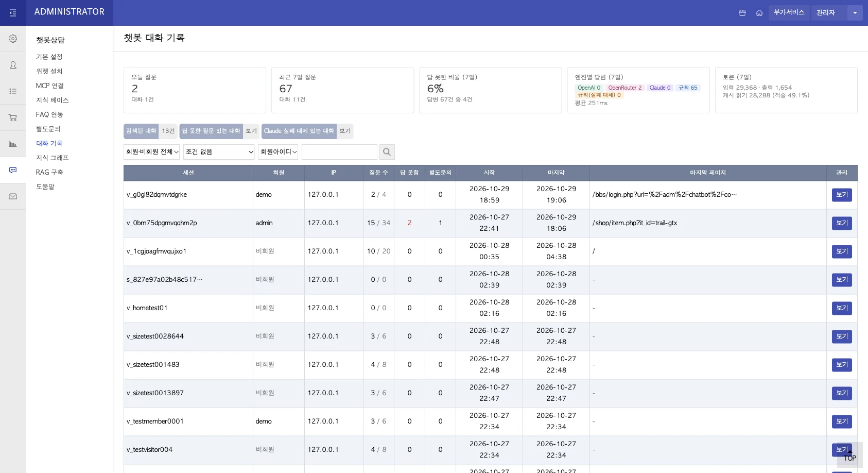868x473 pixels.
Task: View session v_hometest01 with 보기
Action: pyautogui.click(x=842, y=308)
